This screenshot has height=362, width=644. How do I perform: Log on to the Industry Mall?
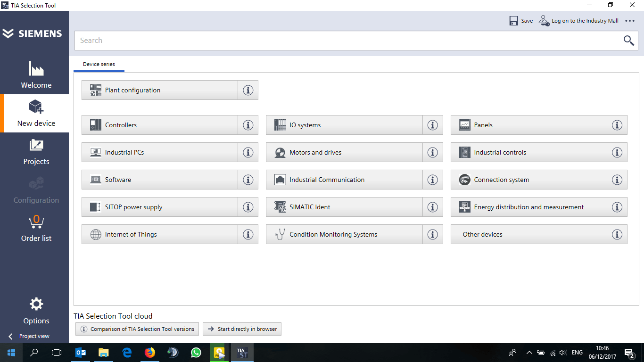(578, 21)
